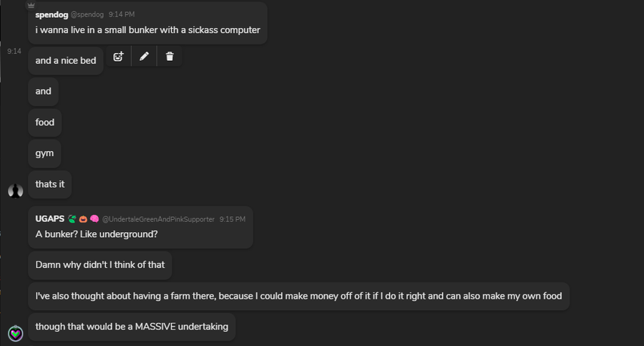Delete message using the trash icon
The height and width of the screenshot is (346, 644).
170,57
